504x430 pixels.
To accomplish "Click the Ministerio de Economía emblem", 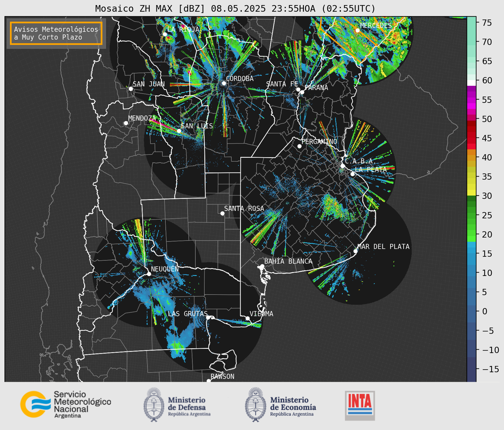I will pyautogui.click(x=255, y=405).
